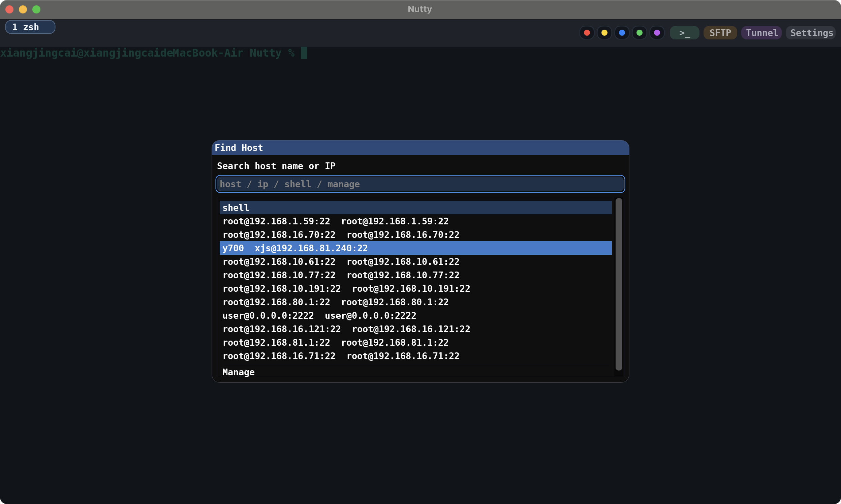This screenshot has width=841, height=504.
Task: Maximize the Nutty window
Action: [36, 9]
